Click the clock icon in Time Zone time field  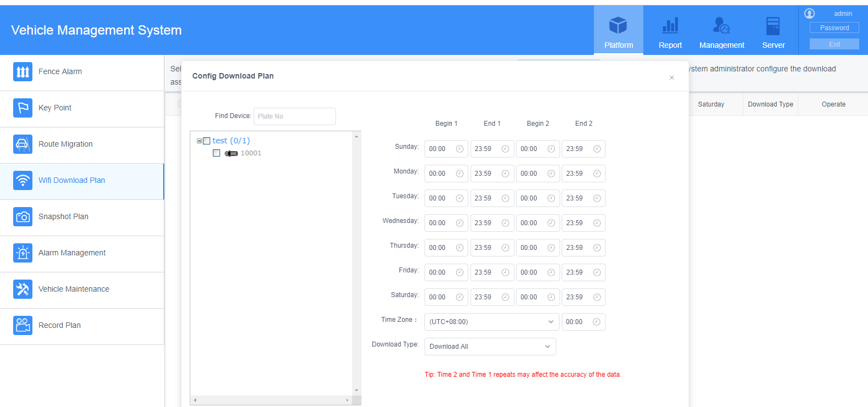597,322
